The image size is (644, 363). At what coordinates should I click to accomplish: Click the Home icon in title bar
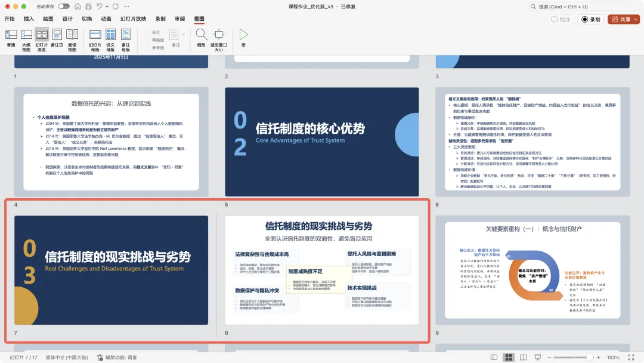click(x=77, y=7)
